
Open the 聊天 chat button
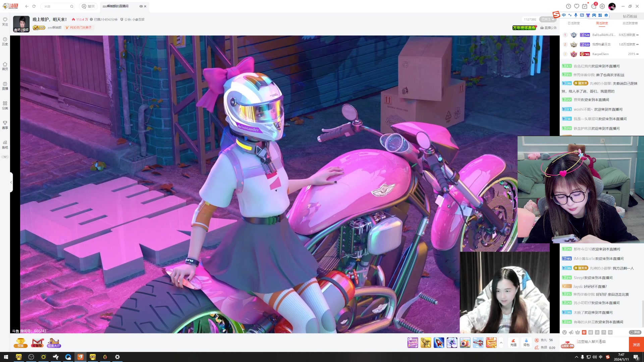coord(88,6)
